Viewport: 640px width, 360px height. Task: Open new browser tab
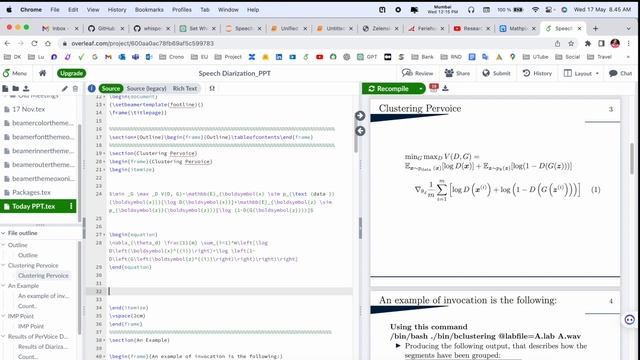595,28
